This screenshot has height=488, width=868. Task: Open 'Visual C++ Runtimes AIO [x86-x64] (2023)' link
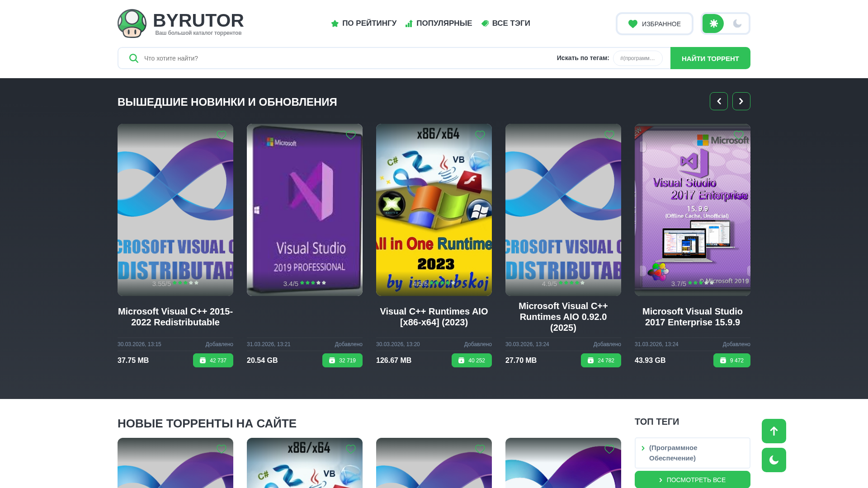click(x=434, y=317)
